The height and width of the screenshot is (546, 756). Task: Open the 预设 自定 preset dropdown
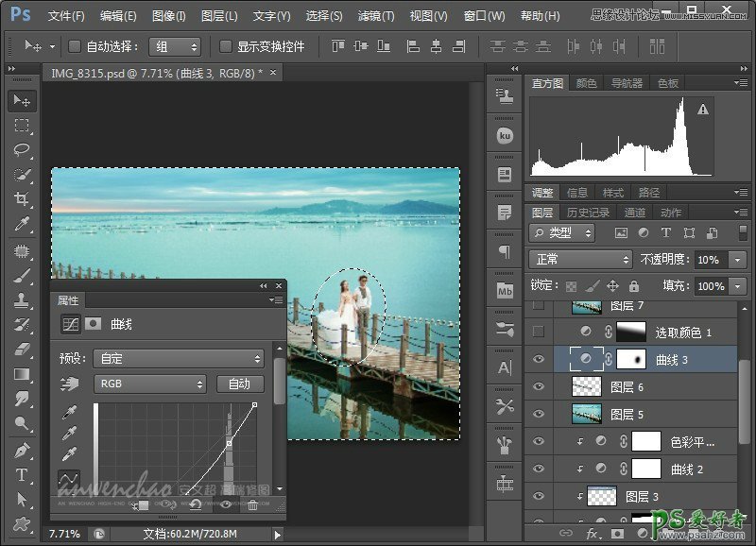pyautogui.click(x=178, y=358)
